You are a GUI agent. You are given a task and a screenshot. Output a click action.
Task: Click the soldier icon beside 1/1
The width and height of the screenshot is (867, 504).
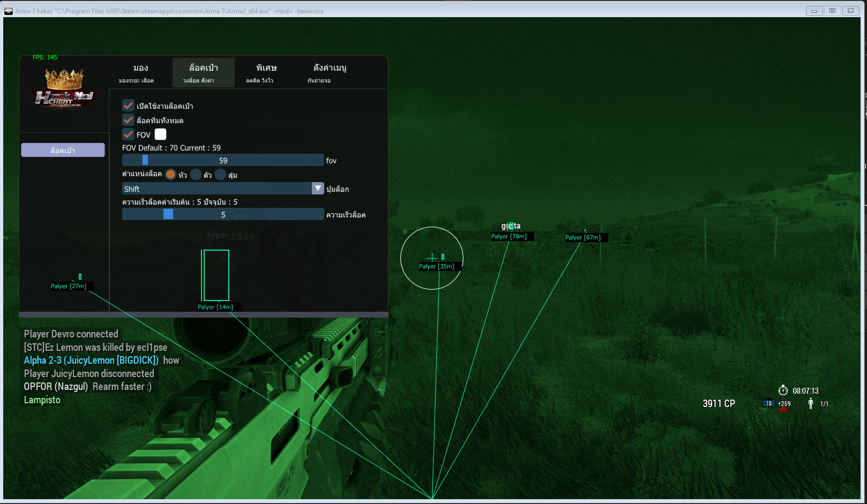(x=811, y=403)
